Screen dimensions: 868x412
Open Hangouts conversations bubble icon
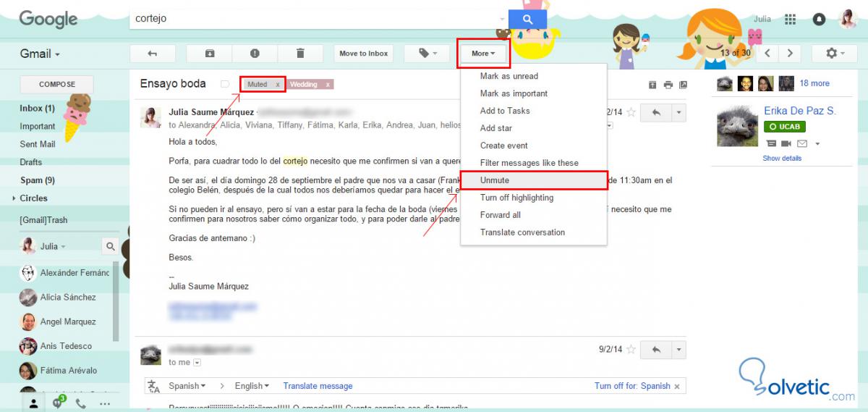[59, 403]
